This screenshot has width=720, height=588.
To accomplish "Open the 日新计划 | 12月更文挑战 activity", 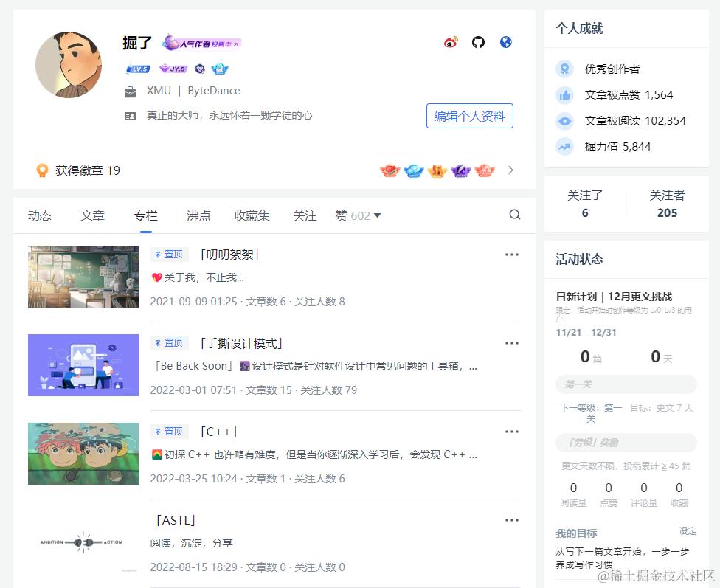I will click(614, 297).
